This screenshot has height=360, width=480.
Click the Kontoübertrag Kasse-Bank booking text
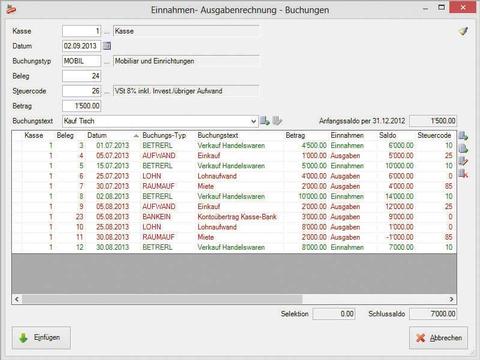point(237,217)
